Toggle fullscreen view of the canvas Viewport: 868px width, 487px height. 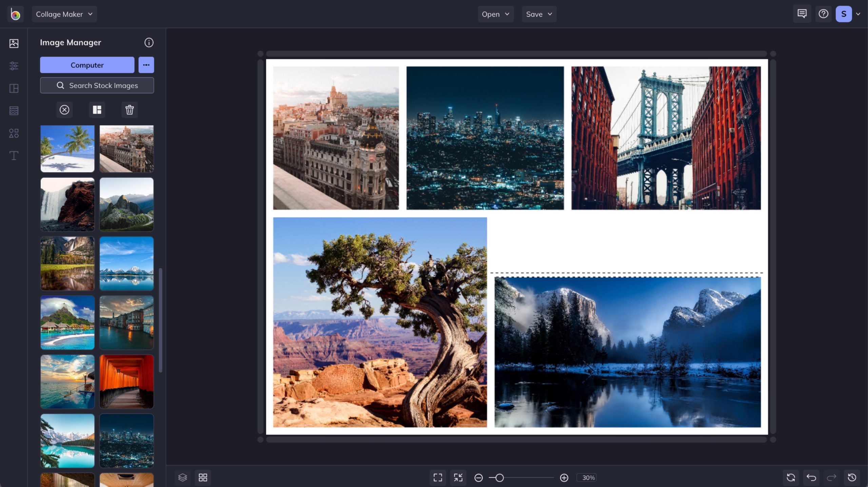(x=438, y=478)
